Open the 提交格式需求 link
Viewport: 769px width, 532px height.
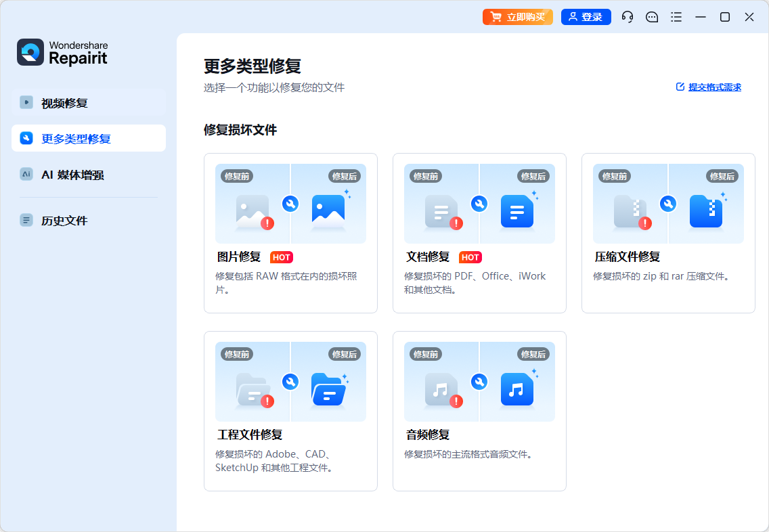point(709,87)
